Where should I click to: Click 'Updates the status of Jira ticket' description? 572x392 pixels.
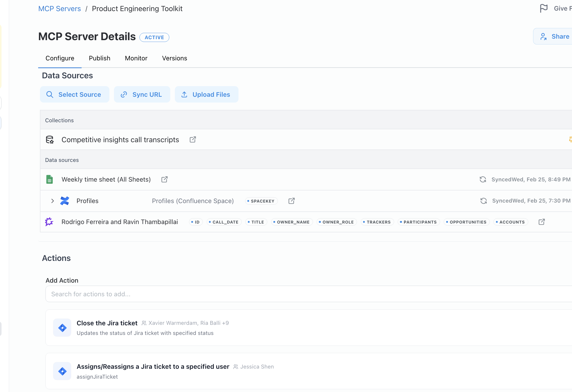pyautogui.click(x=145, y=333)
